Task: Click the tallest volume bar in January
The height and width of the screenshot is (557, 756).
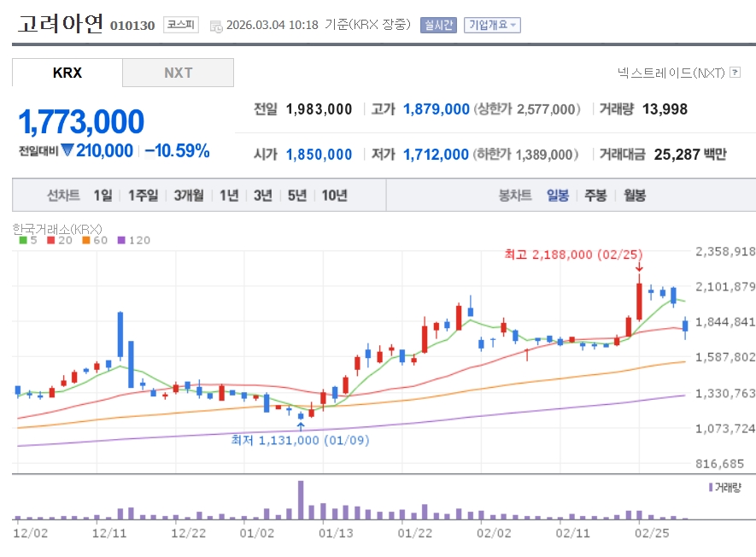Action: [x=301, y=500]
